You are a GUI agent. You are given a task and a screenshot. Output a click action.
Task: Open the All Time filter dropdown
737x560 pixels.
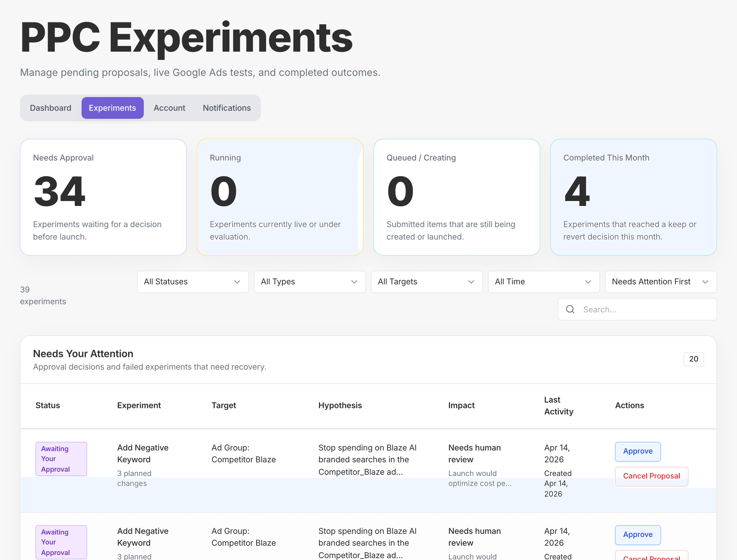[x=544, y=282]
